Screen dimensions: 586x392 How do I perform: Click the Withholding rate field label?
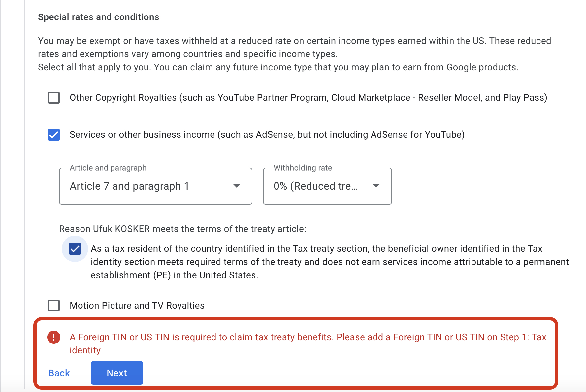[x=303, y=168]
